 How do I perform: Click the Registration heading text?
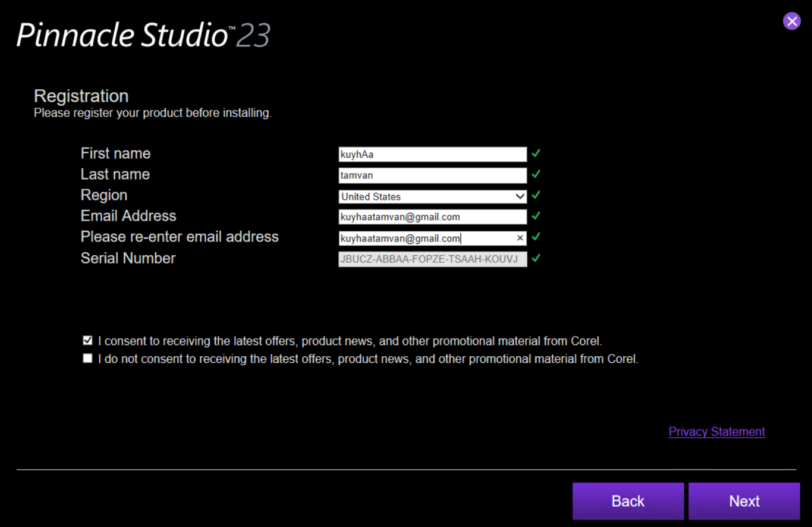[81, 96]
